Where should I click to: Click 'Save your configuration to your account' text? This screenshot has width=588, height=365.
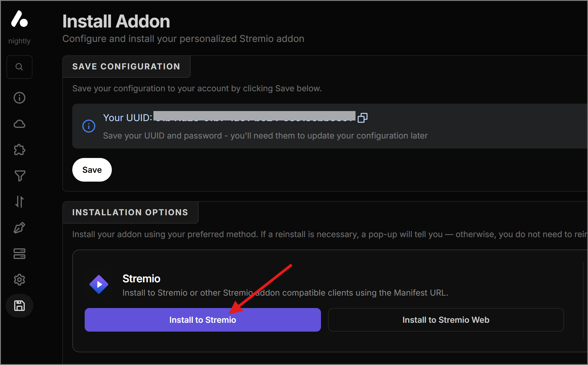[197, 88]
